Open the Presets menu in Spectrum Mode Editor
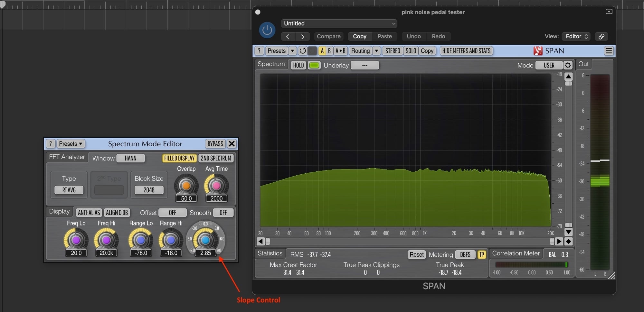The image size is (644, 312). 71,144
